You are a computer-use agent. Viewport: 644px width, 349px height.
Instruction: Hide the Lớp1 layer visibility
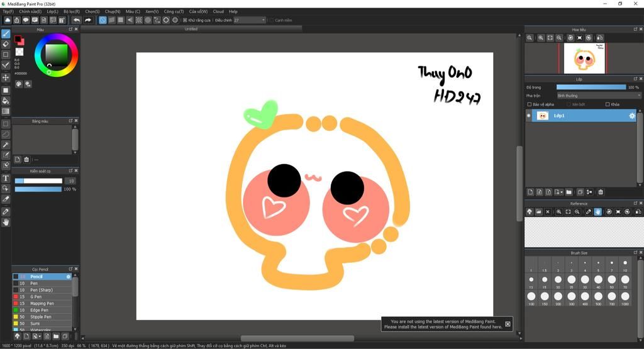pos(528,116)
